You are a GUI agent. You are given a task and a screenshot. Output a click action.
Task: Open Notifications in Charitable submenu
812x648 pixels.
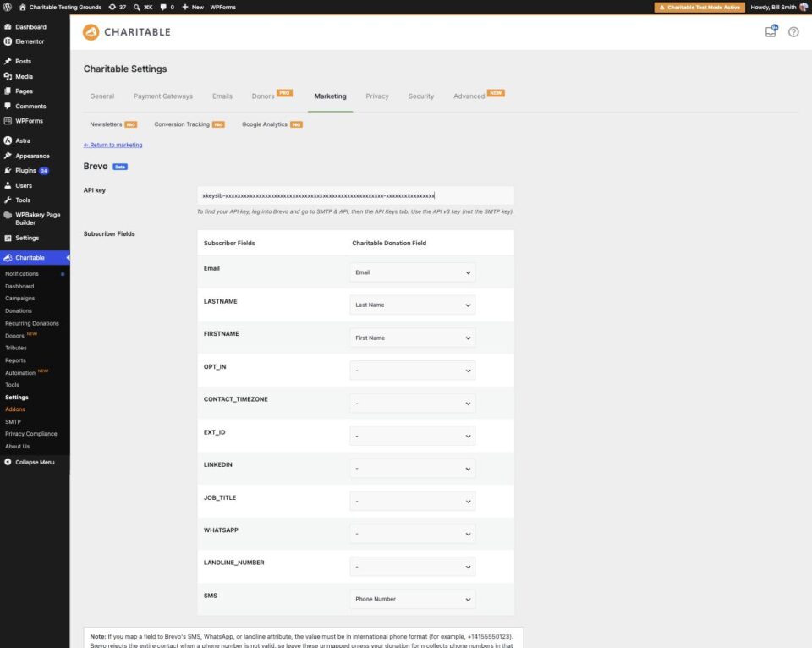pyautogui.click(x=22, y=273)
